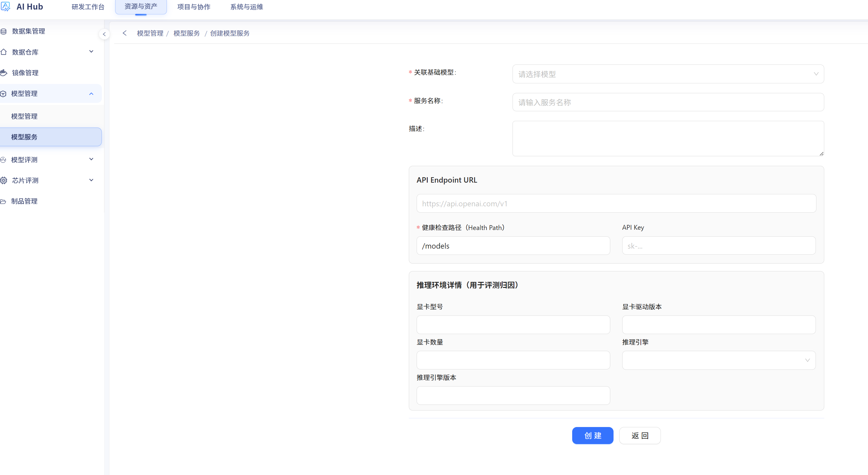Click the resize handle of 描述 textarea
868x475 pixels.
coord(821,154)
